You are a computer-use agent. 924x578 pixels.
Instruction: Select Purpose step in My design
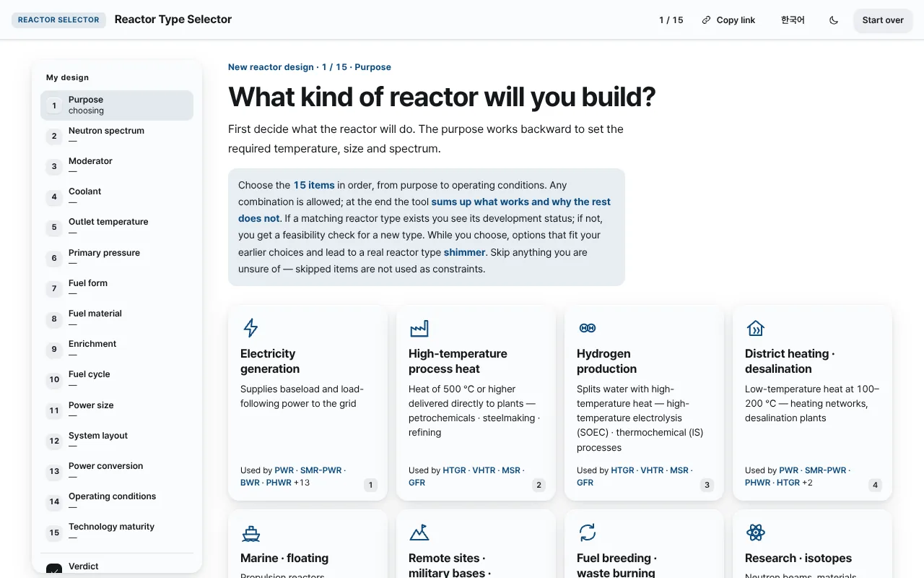tap(117, 105)
